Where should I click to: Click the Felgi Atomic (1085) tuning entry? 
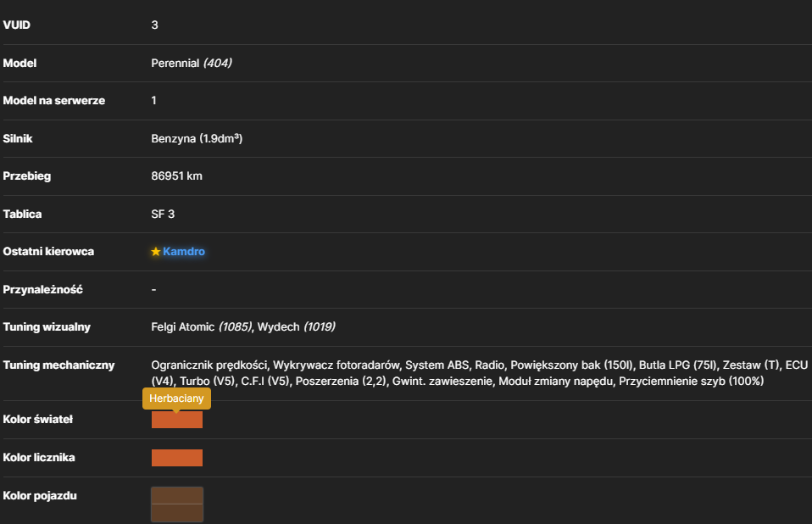[202, 327]
